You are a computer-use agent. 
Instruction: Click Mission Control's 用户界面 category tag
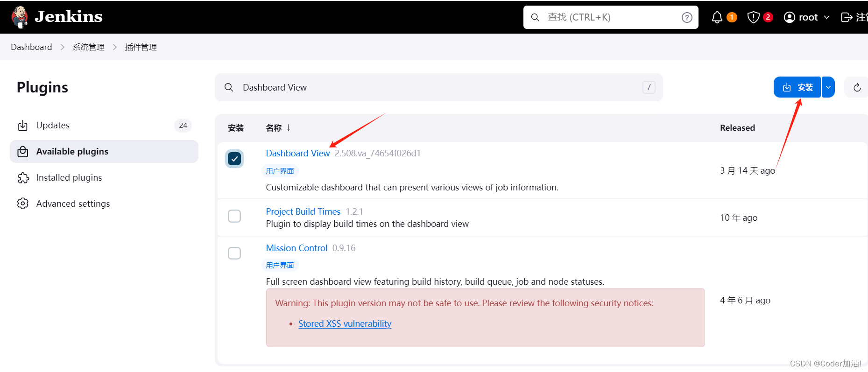point(280,265)
